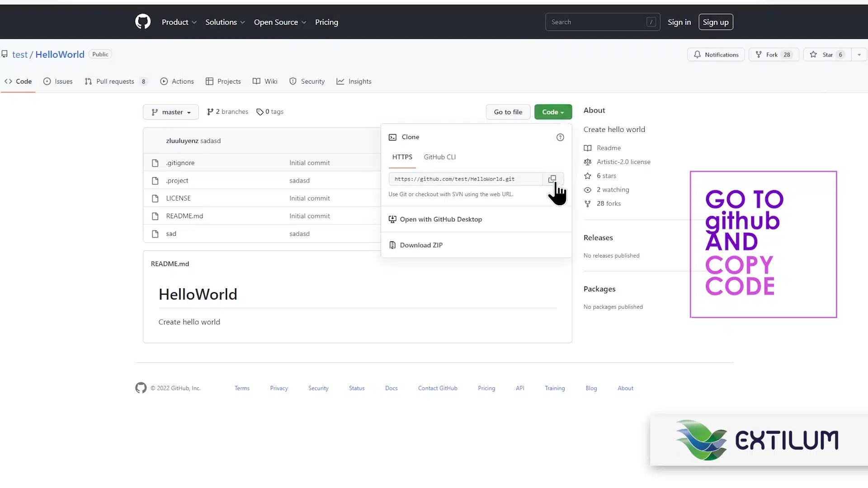868x488 pixels.
Task: Switch to the Issues tab
Action: coord(58,81)
